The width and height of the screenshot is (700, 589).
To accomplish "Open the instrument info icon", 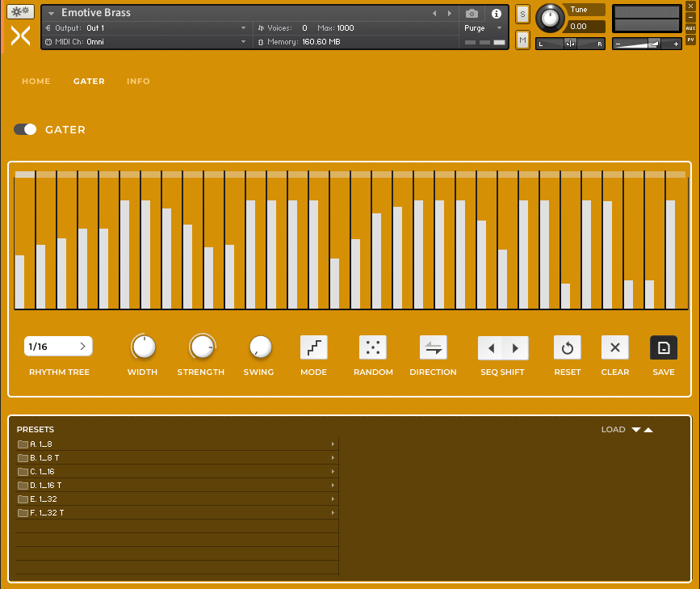I will tap(496, 14).
